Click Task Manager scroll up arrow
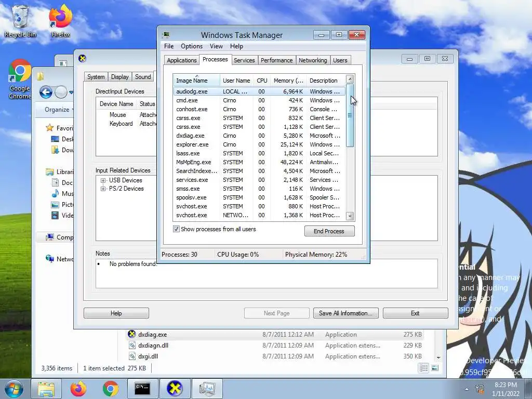This screenshot has height=399, width=532. tap(350, 79)
